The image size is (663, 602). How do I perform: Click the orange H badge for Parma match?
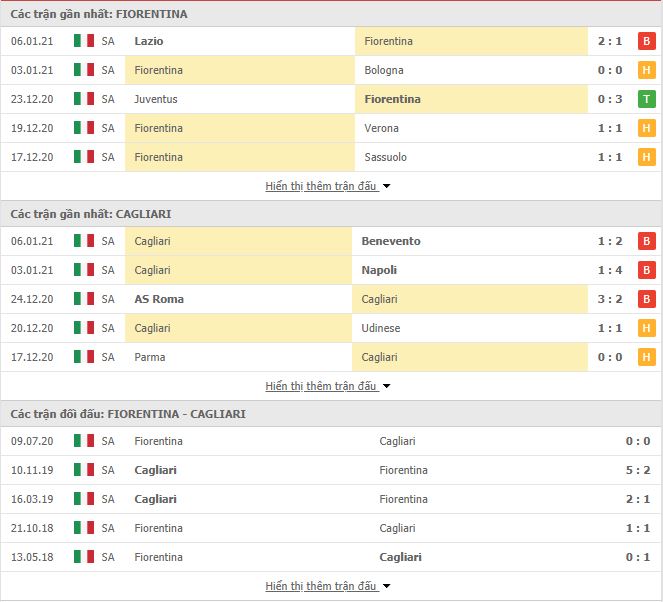647,357
